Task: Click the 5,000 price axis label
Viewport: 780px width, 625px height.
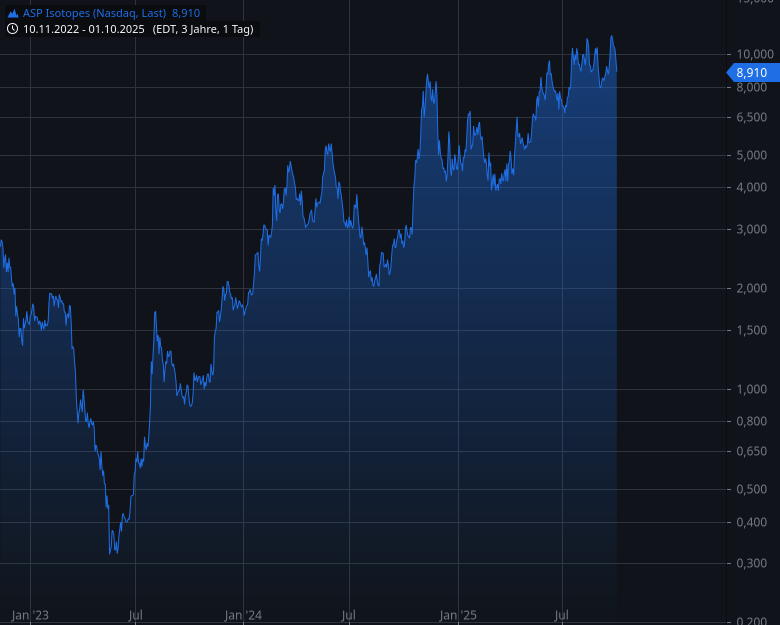Action: point(751,155)
